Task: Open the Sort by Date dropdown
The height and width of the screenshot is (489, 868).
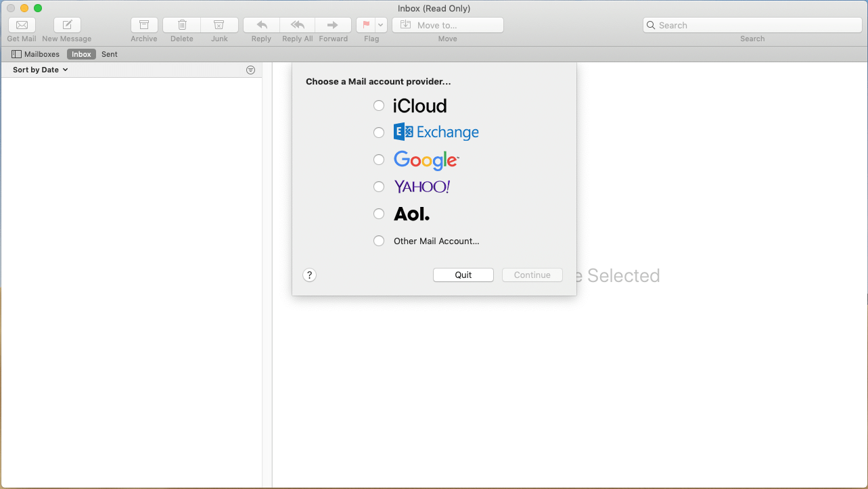Action: click(41, 70)
